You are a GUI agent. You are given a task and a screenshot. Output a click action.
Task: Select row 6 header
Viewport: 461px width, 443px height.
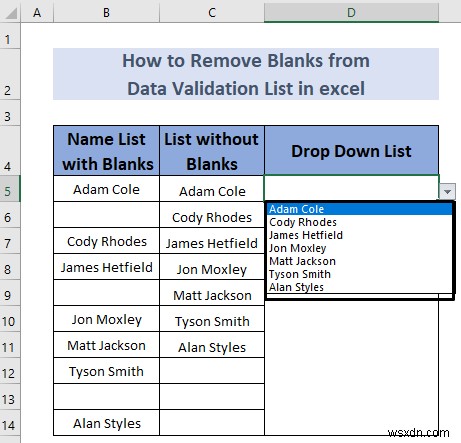click(x=10, y=215)
